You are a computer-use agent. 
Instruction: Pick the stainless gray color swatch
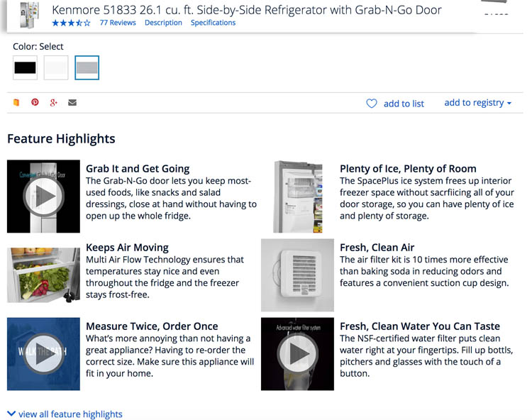[x=87, y=68]
